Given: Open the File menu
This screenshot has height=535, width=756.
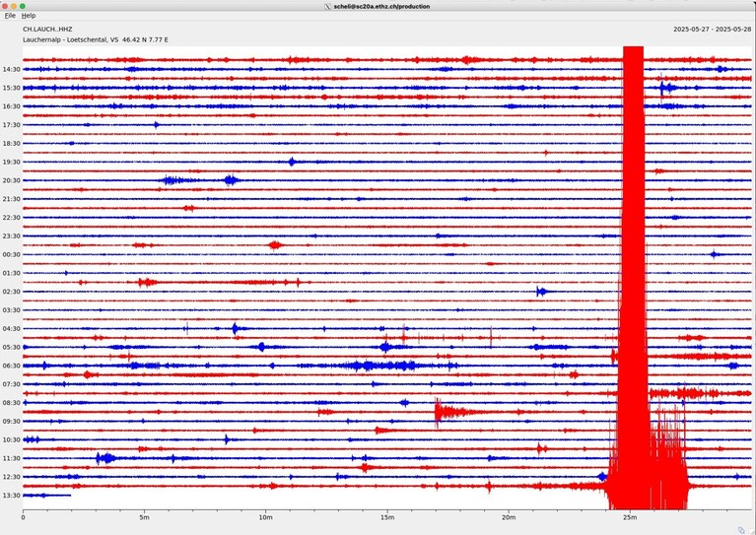Looking at the screenshot, I should (x=10, y=16).
